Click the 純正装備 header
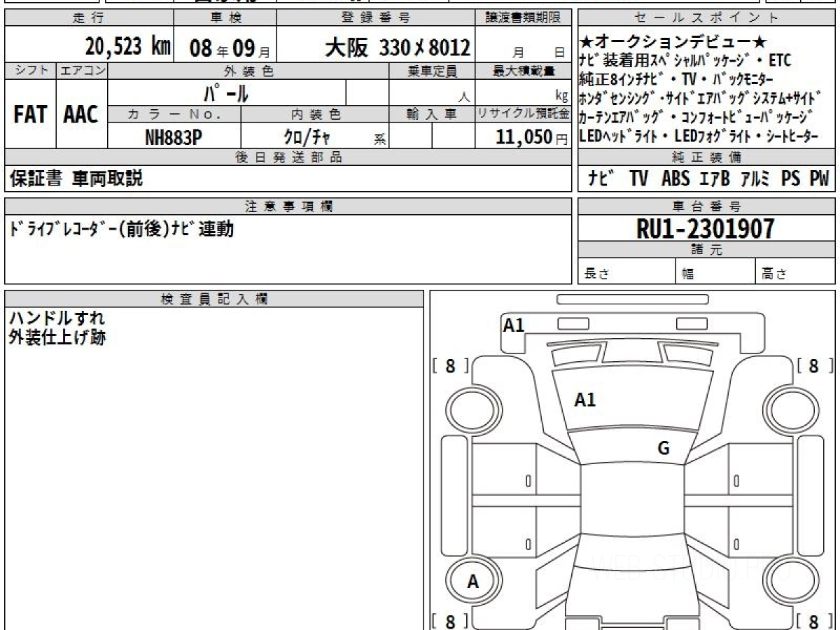840x630 pixels. (706, 157)
